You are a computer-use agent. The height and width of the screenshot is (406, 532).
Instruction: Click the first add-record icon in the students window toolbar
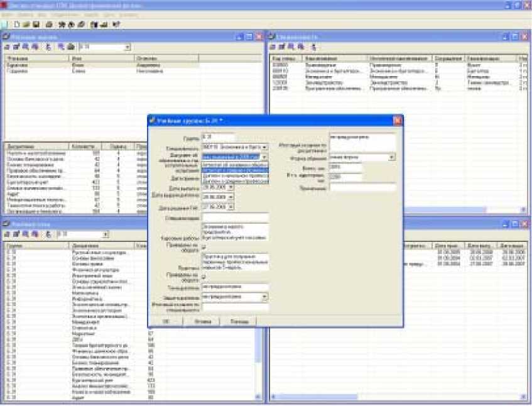tap(7, 47)
